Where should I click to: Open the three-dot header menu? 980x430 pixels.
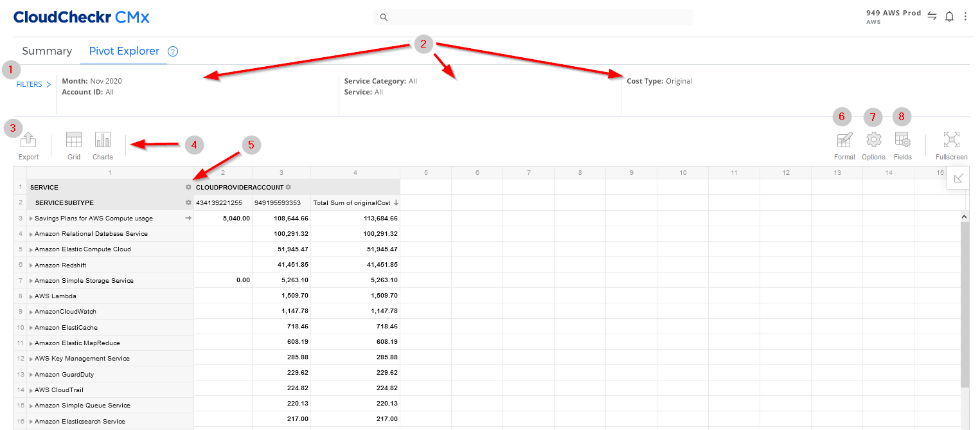965,17
